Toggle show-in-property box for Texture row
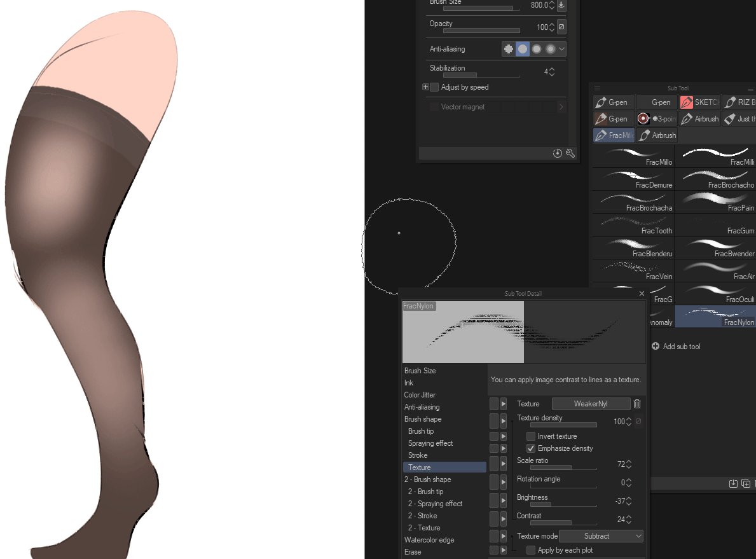This screenshot has height=559, width=756. [493, 404]
